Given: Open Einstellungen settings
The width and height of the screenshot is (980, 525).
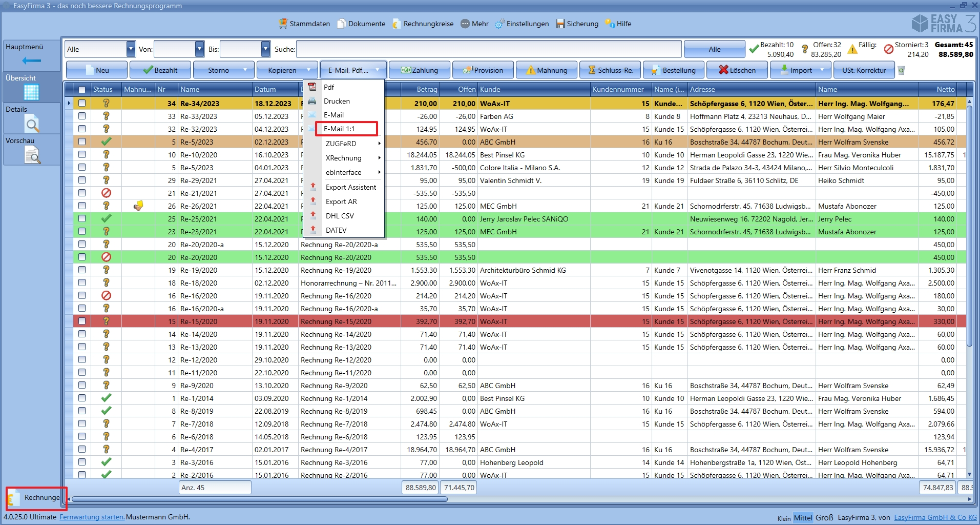Looking at the screenshot, I should (522, 24).
